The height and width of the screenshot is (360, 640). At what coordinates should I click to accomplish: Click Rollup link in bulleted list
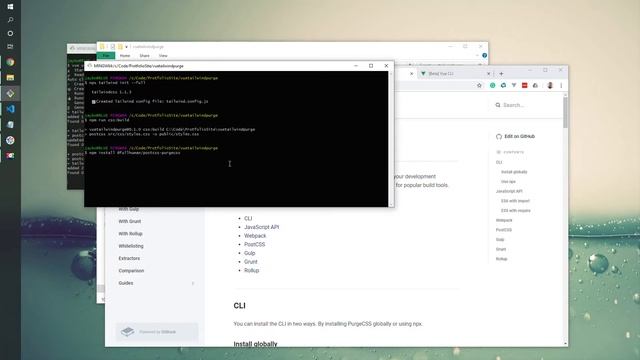coord(251,270)
